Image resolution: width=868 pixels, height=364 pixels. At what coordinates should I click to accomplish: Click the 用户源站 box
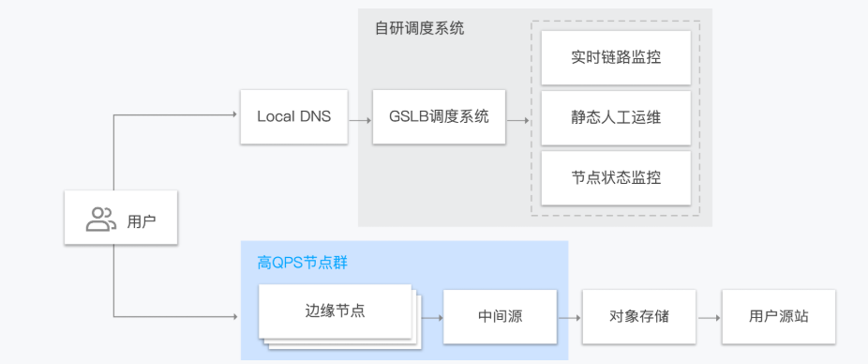779,317
